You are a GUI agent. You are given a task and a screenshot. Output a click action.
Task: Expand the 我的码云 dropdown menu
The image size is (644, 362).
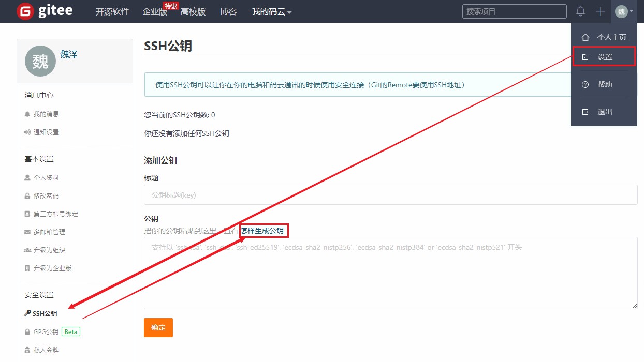click(x=272, y=11)
